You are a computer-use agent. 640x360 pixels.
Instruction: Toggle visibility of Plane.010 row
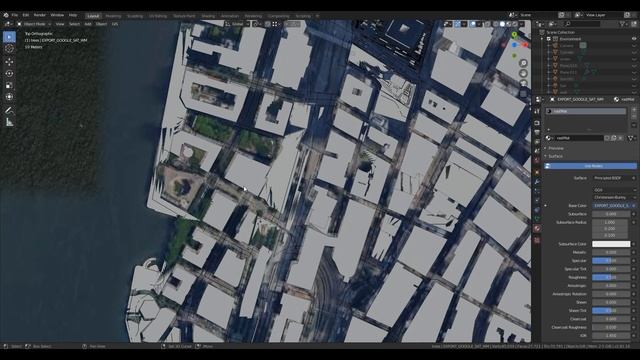pos(634,66)
